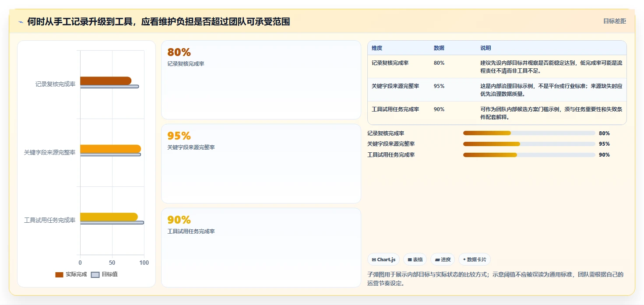
Task: Click the orange 关键字段来源完整率 actual bar in chart
Action: point(110,149)
